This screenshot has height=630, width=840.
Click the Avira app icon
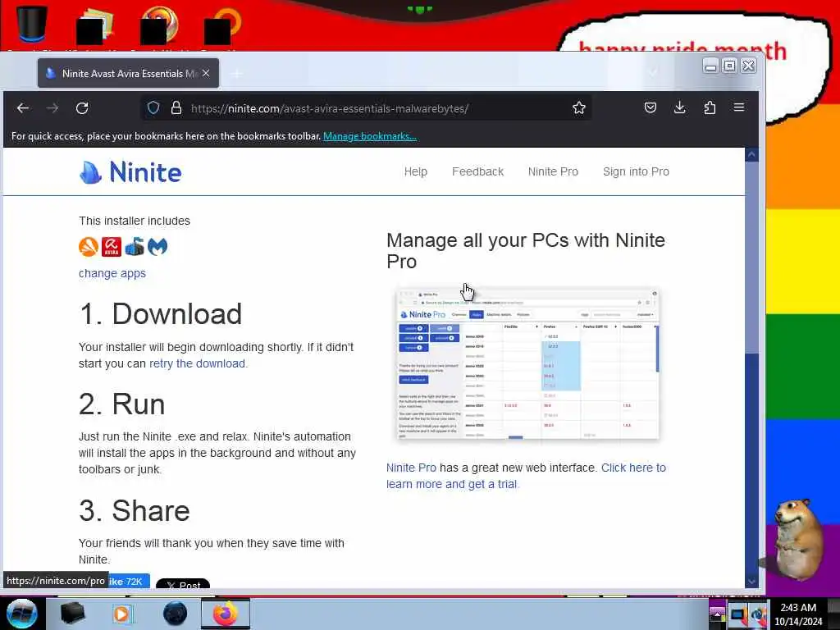point(112,247)
